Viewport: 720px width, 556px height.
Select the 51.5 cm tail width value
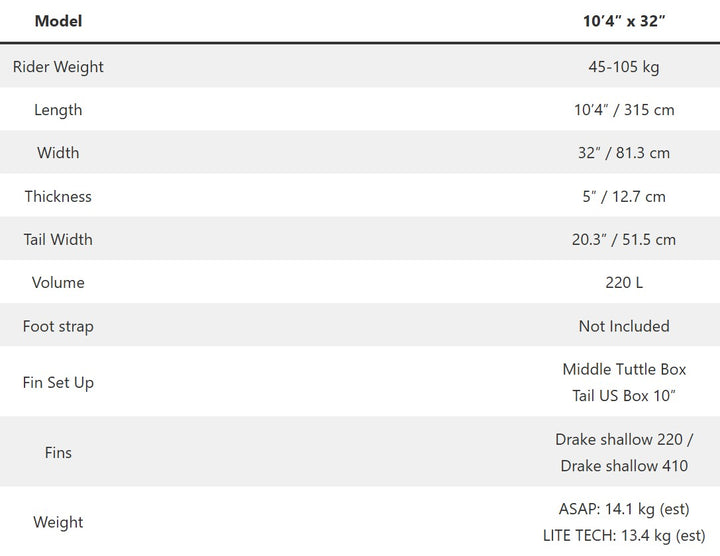(649, 239)
